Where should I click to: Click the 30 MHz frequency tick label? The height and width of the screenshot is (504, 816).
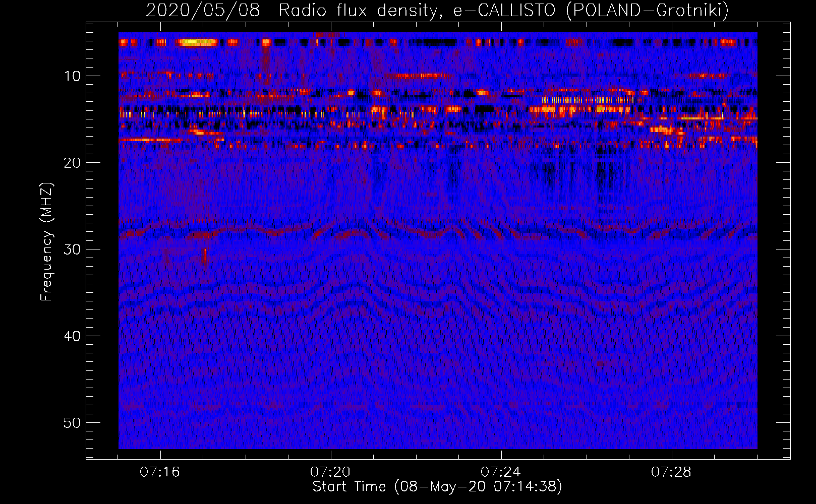(x=73, y=249)
